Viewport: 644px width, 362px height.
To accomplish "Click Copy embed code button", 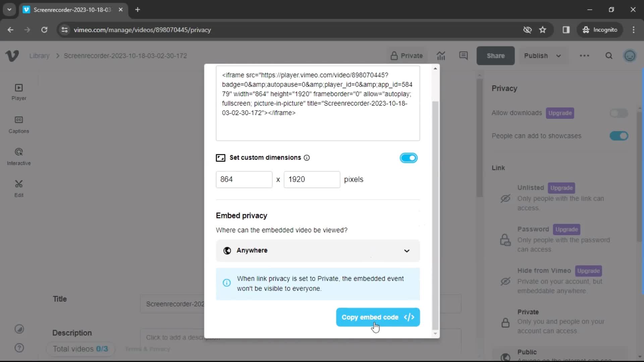I will point(378,317).
